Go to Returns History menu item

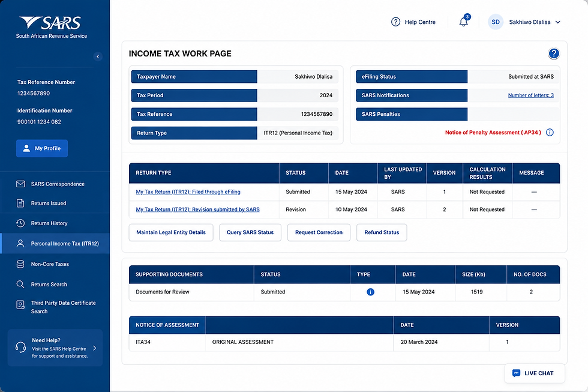coord(55,223)
